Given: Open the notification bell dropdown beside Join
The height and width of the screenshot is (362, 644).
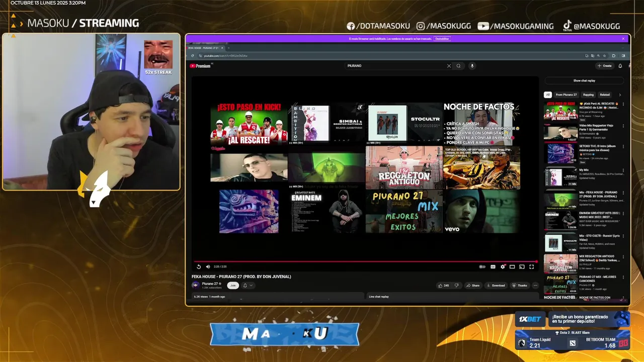Looking at the screenshot, I should pyautogui.click(x=248, y=286).
